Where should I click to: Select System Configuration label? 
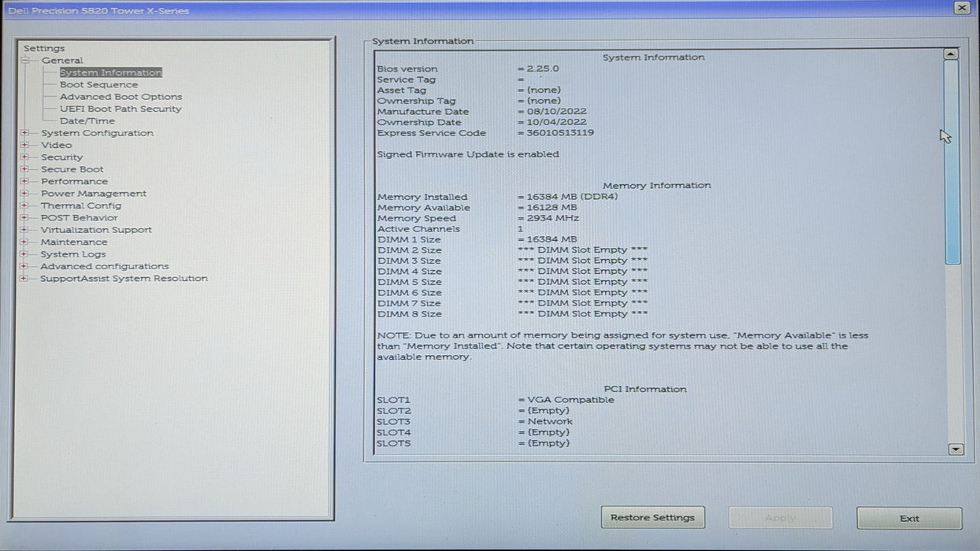pyautogui.click(x=97, y=133)
